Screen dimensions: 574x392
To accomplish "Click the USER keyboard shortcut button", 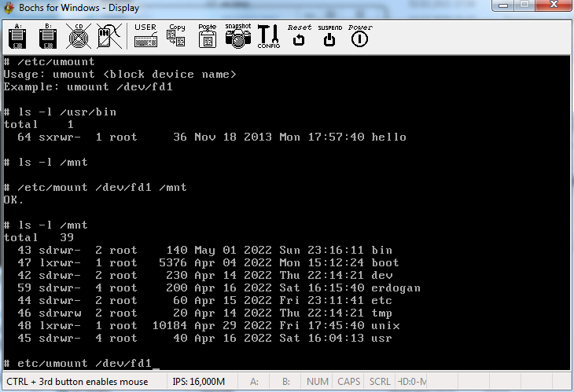I will [x=145, y=36].
